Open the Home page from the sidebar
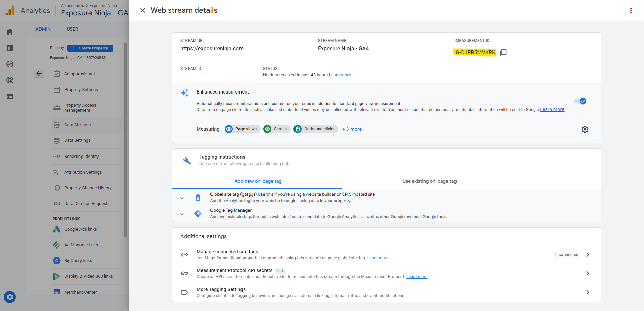This screenshot has width=644, height=311. click(x=9, y=32)
